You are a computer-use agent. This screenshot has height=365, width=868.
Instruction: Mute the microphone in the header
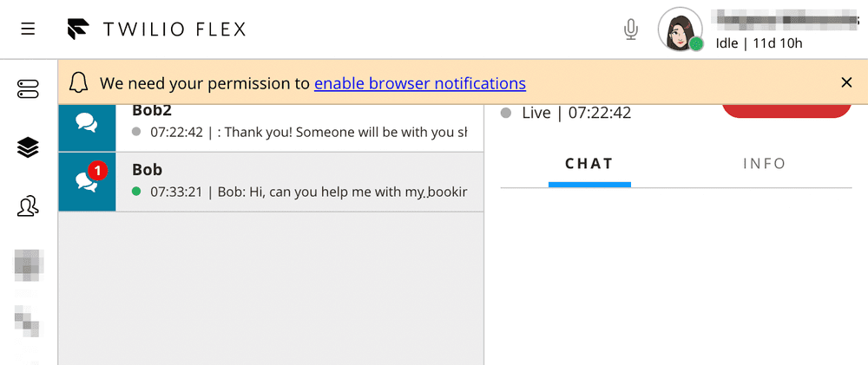[631, 30]
